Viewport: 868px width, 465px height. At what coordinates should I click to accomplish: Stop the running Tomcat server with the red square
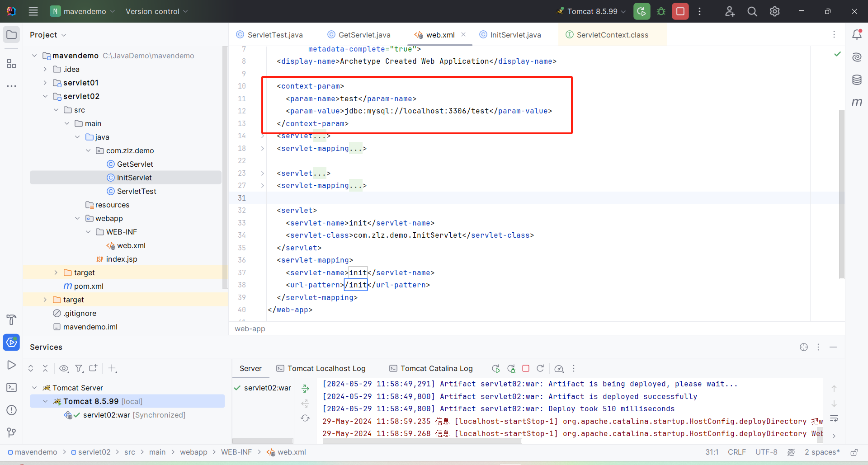tap(680, 11)
